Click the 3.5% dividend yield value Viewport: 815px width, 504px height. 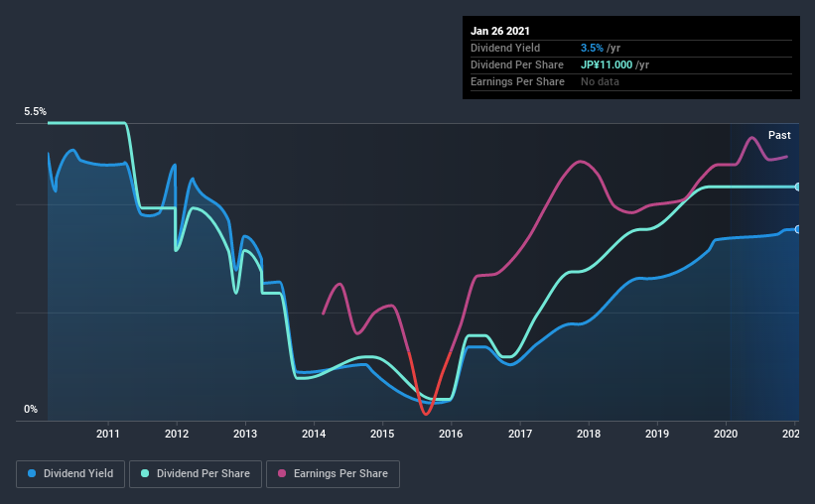592,48
